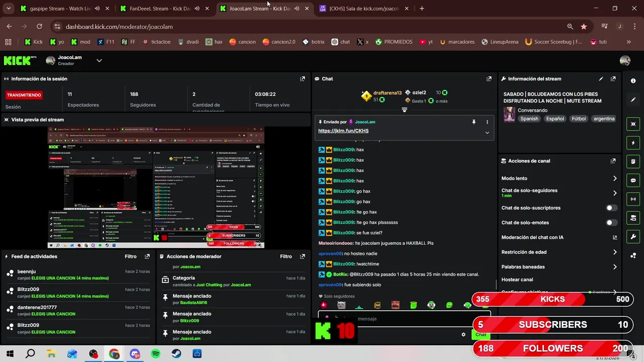This screenshot has height=362, width=644.
Task: Edit stream info via header pencil icon
Action: click(x=601, y=79)
